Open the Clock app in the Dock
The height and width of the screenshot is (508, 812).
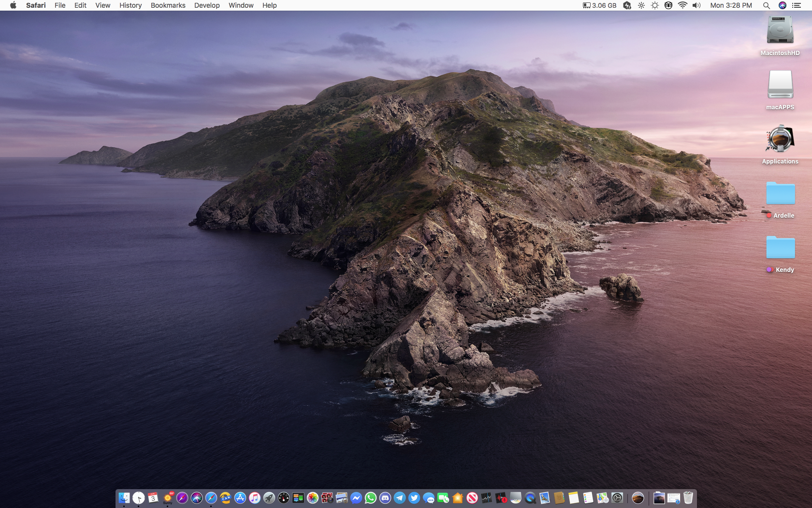[139, 498]
